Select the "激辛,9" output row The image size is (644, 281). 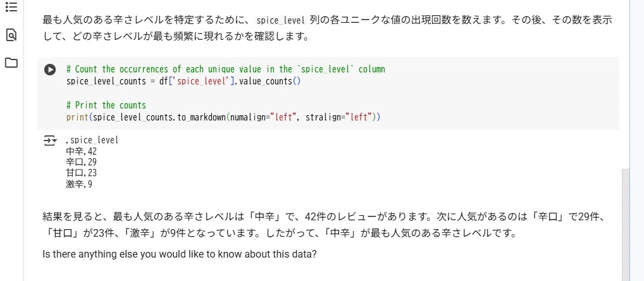tap(79, 184)
